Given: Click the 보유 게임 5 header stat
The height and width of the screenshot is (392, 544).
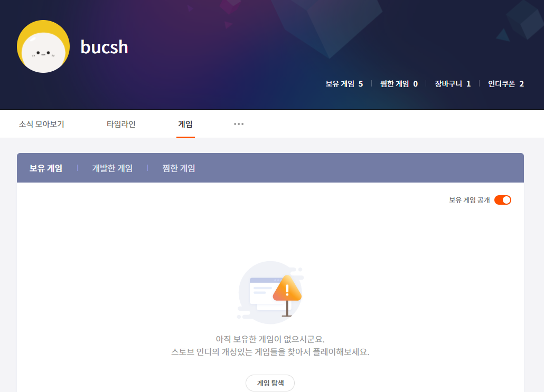Looking at the screenshot, I should pos(344,84).
